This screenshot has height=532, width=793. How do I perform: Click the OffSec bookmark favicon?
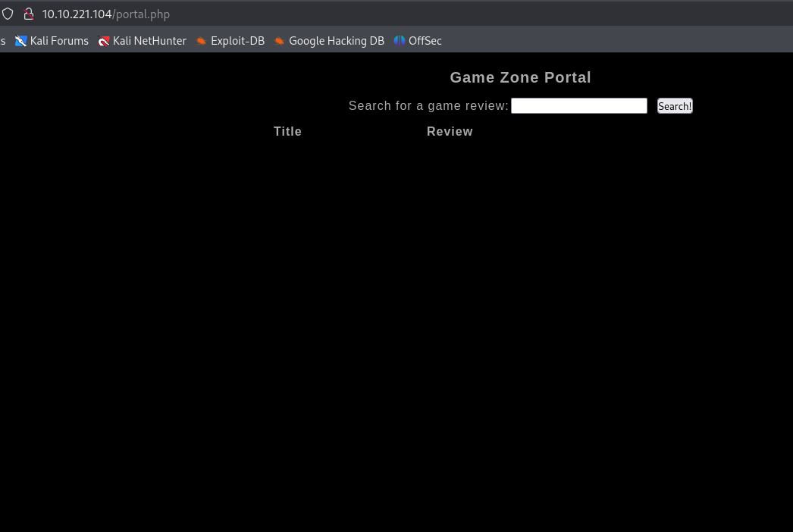click(400, 41)
